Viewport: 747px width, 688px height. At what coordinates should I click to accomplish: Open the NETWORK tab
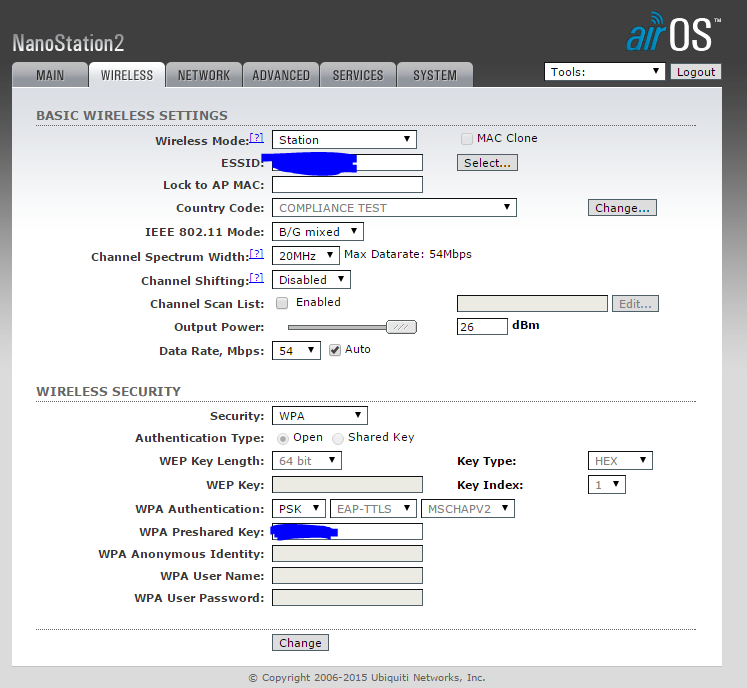[204, 75]
